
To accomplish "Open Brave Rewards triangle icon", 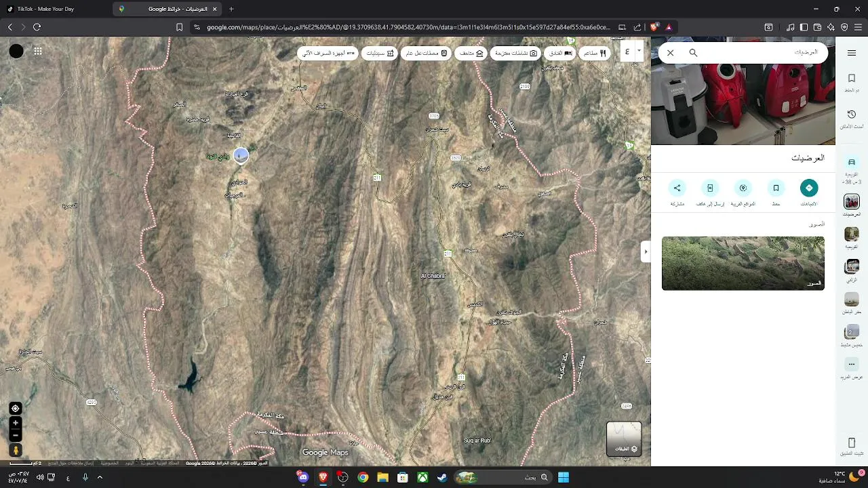I will (669, 27).
